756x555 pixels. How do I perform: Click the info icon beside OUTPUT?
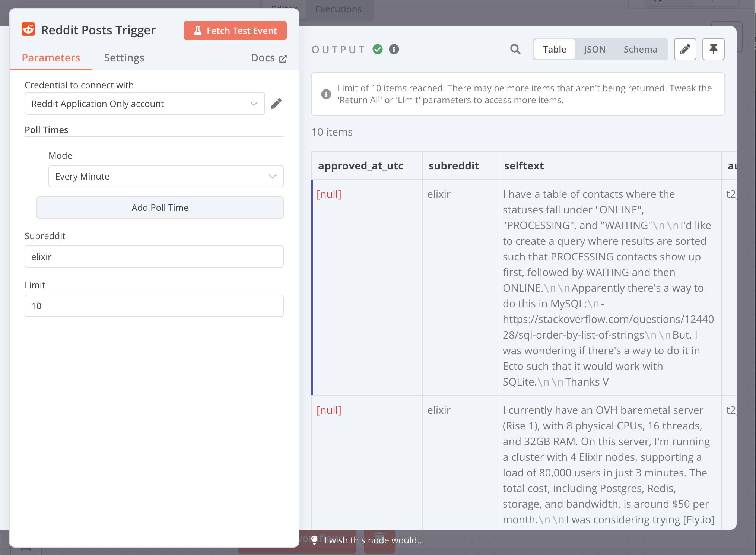coord(394,49)
